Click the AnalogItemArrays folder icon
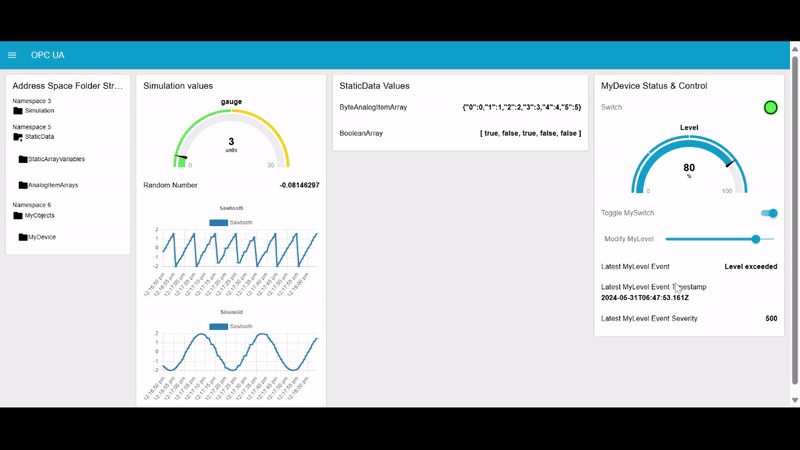The height and width of the screenshot is (450, 800). click(x=23, y=185)
